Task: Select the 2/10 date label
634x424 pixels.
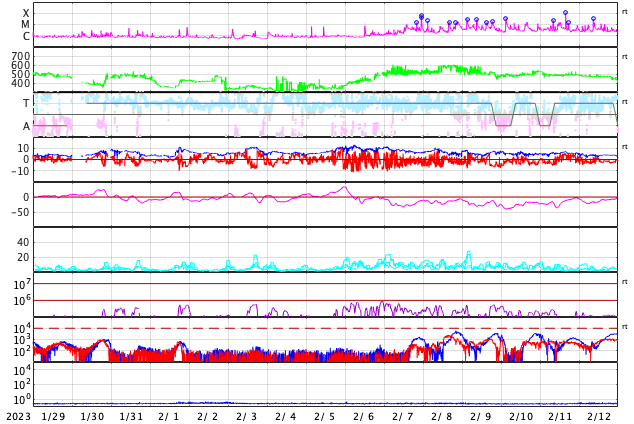Action: click(x=521, y=417)
